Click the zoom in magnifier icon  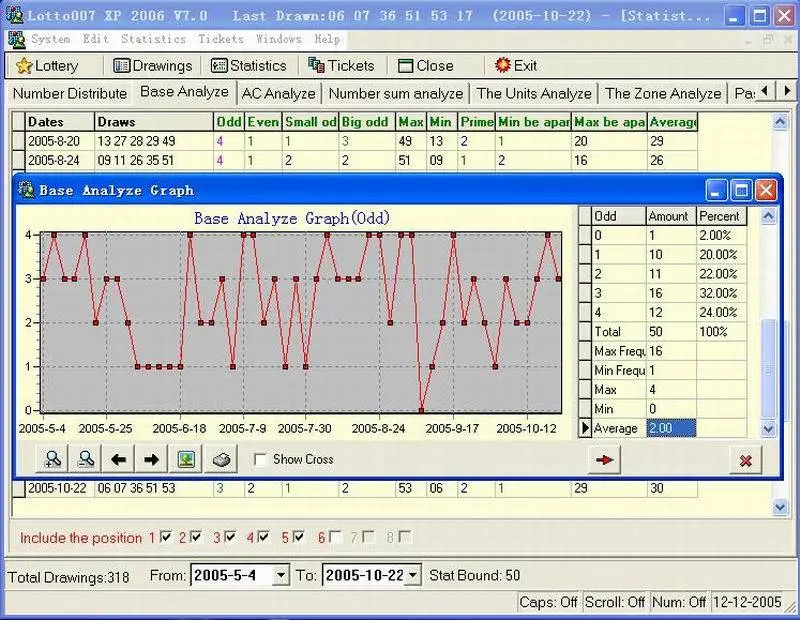pyautogui.click(x=53, y=459)
